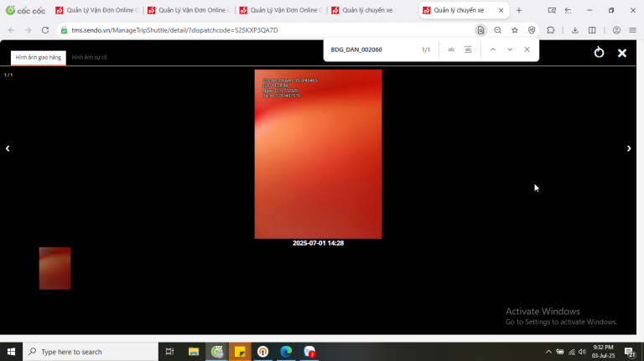The height and width of the screenshot is (361, 644).
Task: Open Task View on taskbar
Action: pos(169,352)
